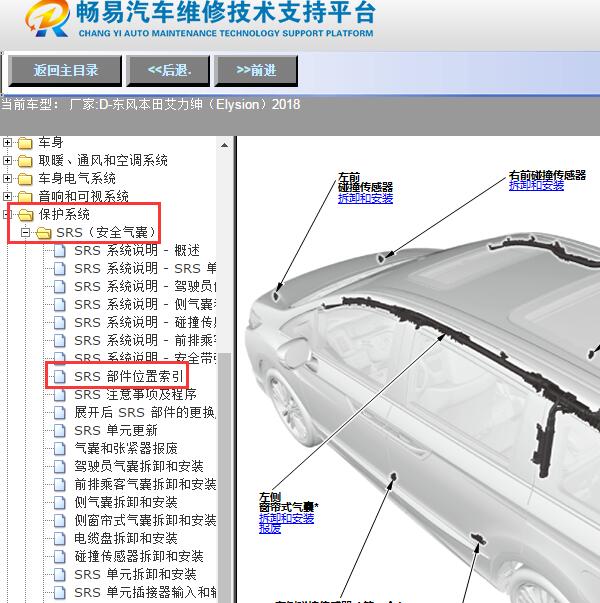
Task: Click document icon beside 电缆盘拆卸和安装
Action: [x=59, y=538]
